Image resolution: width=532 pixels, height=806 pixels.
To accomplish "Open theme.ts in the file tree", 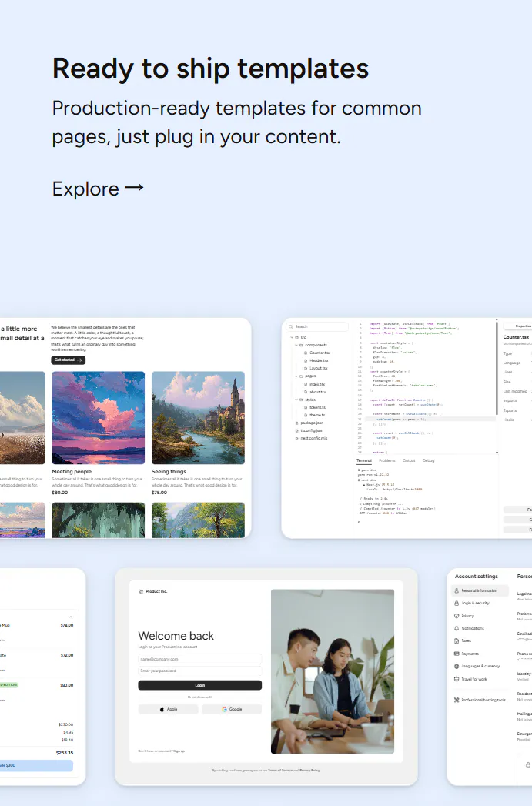I will coord(315,415).
